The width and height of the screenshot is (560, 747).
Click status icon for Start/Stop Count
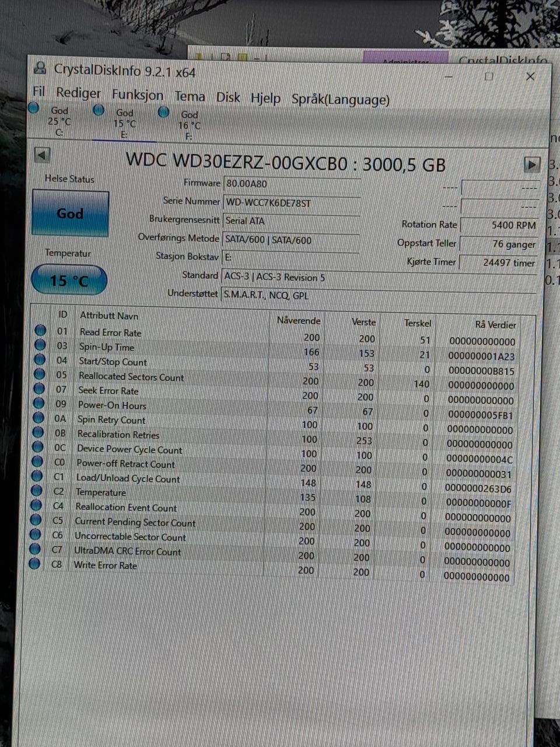[40, 359]
